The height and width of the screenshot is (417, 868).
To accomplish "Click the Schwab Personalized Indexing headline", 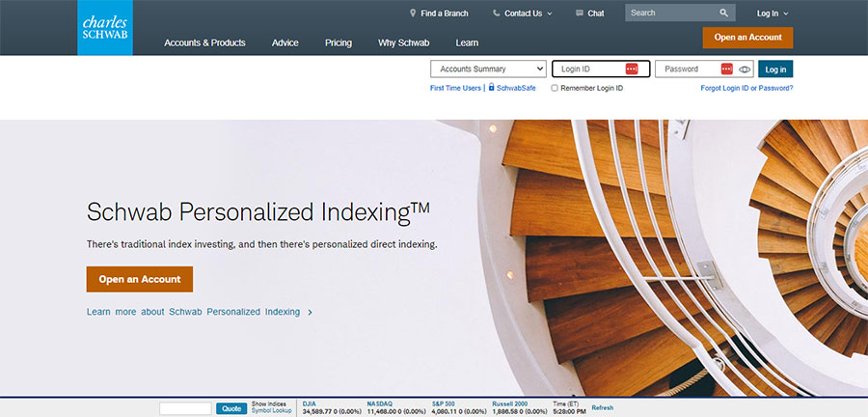I will [258, 212].
